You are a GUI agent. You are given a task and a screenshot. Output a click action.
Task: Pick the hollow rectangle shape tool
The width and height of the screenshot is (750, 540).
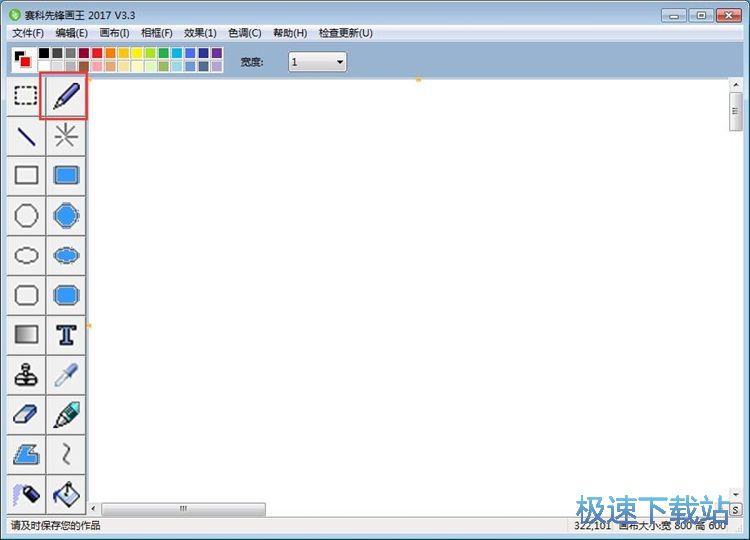point(26,176)
